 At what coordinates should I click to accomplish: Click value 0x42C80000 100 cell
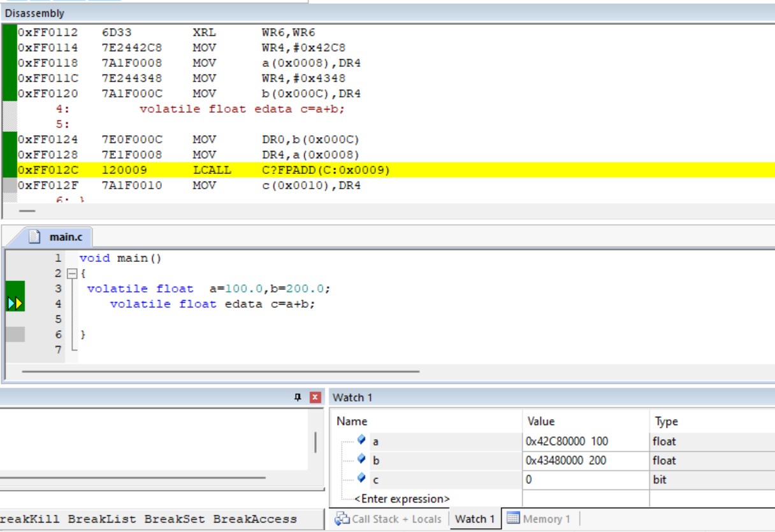click(x=586, y=441)
